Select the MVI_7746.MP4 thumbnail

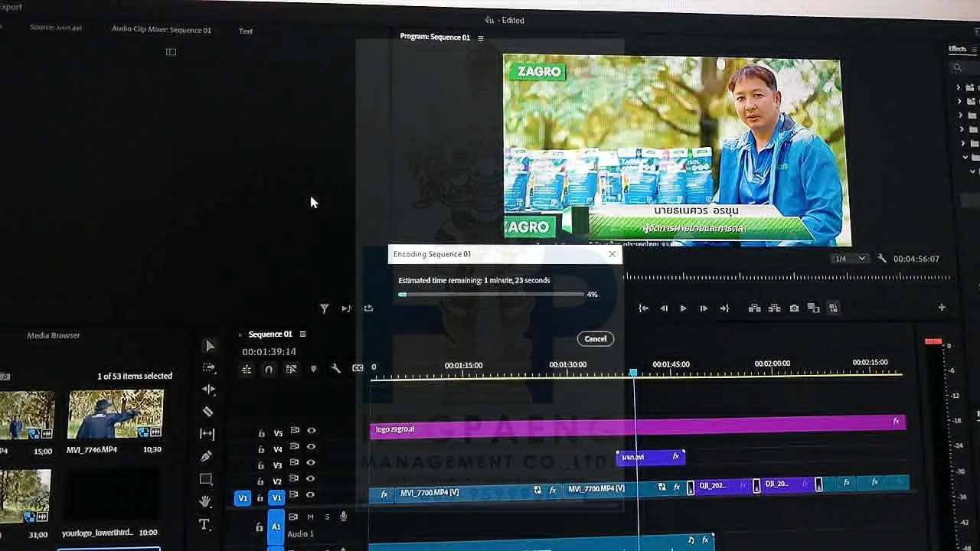click(x=116, y=414)
